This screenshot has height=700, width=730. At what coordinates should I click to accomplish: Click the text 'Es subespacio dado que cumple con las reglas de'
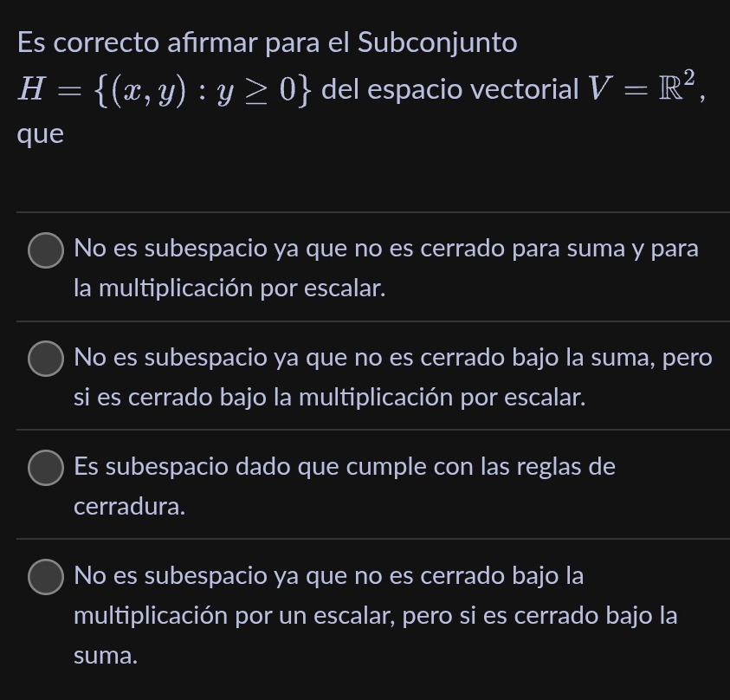[x=345, y=467]
